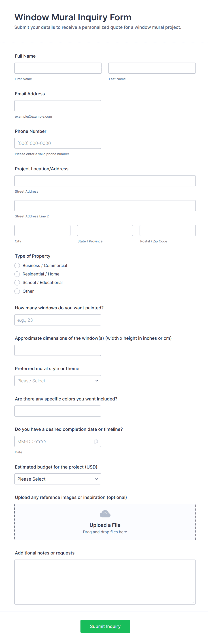Click the Postal / Zip Code field

(167, 230)
